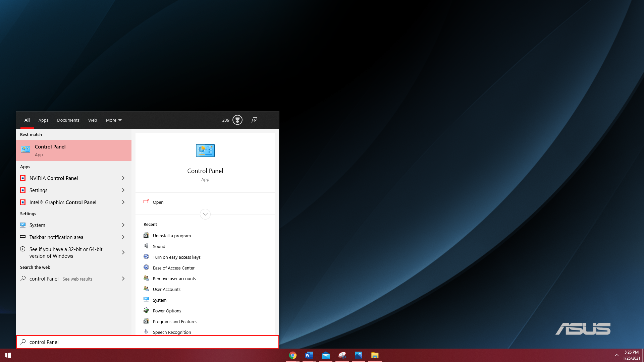Click the System icon in Recent list

146,300
